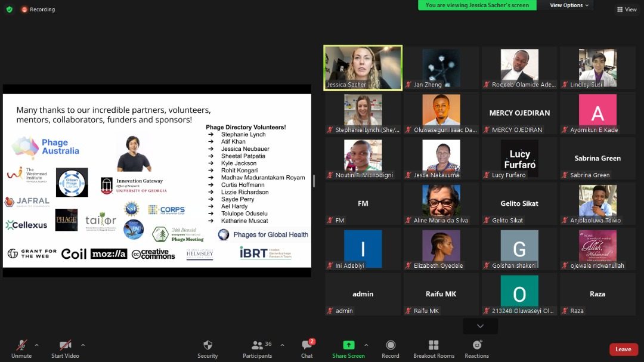Click the green encryption shield icon
This screenshot has height=362, width=644.
coord(10,9)
